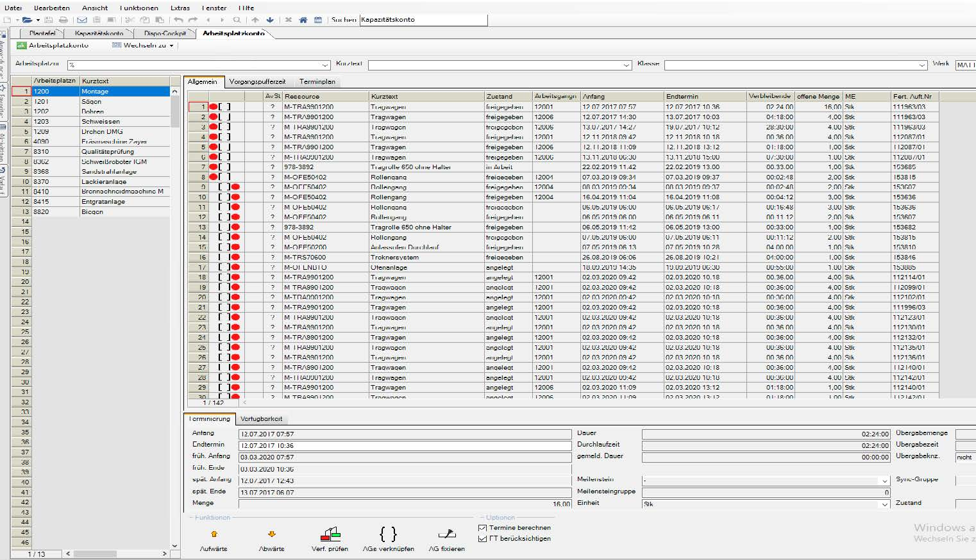976x560 pixels.
Task: Expand the Klasse filter dropdown
Action: 922,65
